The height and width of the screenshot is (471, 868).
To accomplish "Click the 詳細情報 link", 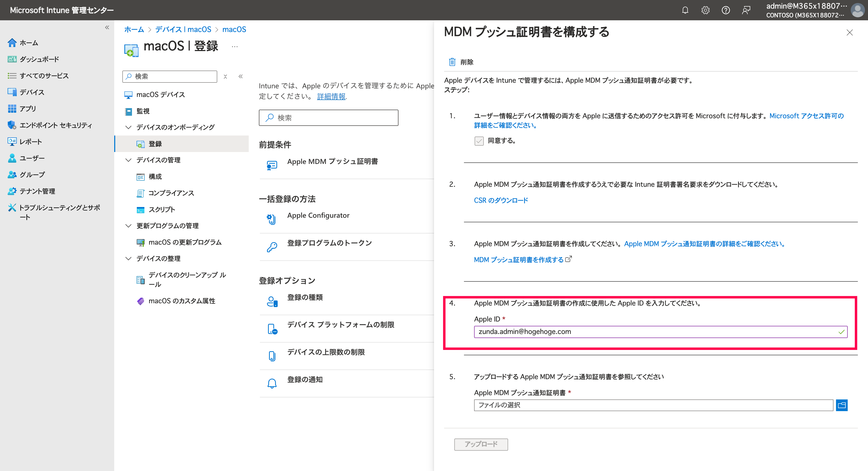I will pyautogui.click(x=331, y=96).
